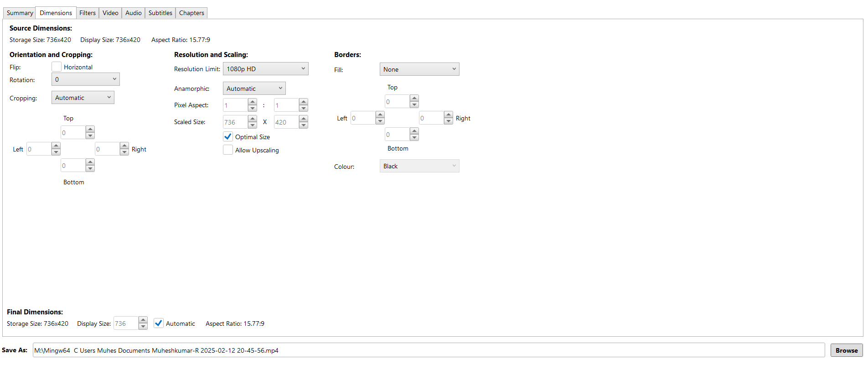Image resolution: width=868 pixels, height=365 pixels.
Task: Increase the Borders Top value
Action: tap(414, 98)
